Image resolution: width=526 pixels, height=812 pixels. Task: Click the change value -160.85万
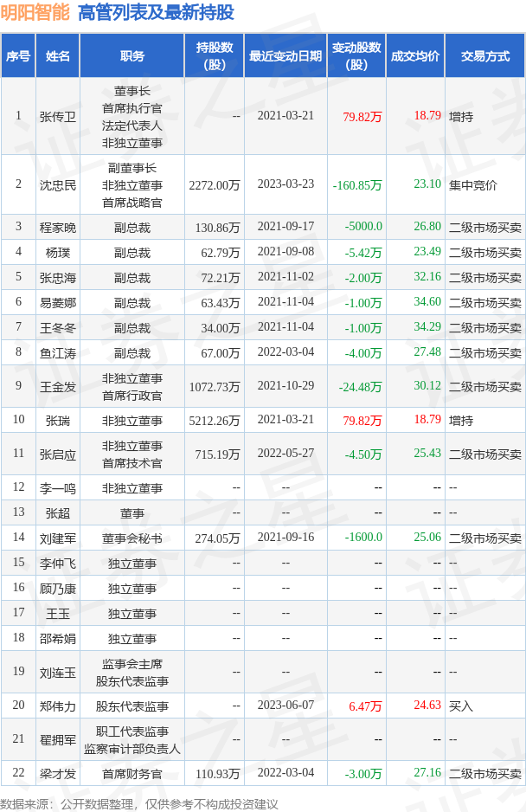pos(357,185)
